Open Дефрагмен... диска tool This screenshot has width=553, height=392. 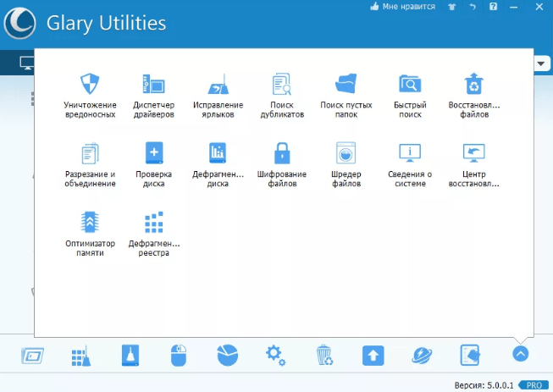(x=218, y=164)
